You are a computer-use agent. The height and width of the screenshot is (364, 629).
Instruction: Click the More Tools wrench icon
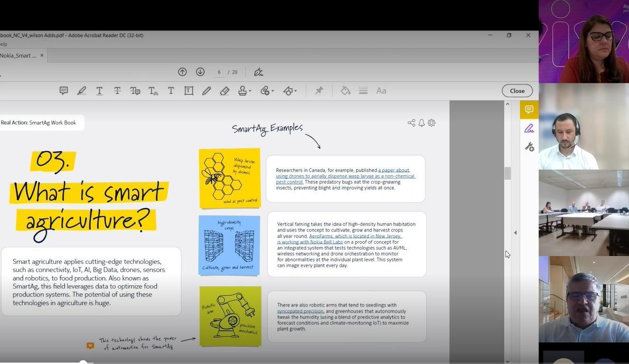click(x=529, y=147)
